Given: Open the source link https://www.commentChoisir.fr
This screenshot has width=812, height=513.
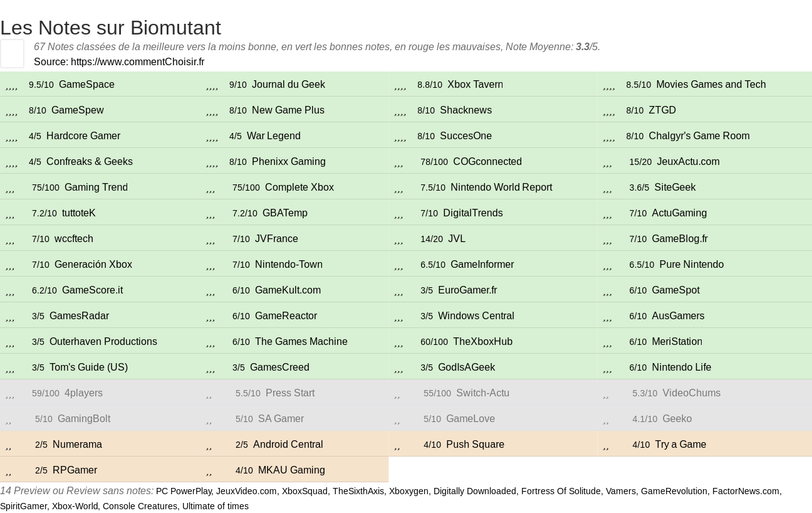Looking at the screenshot, I should coord(137,61).
